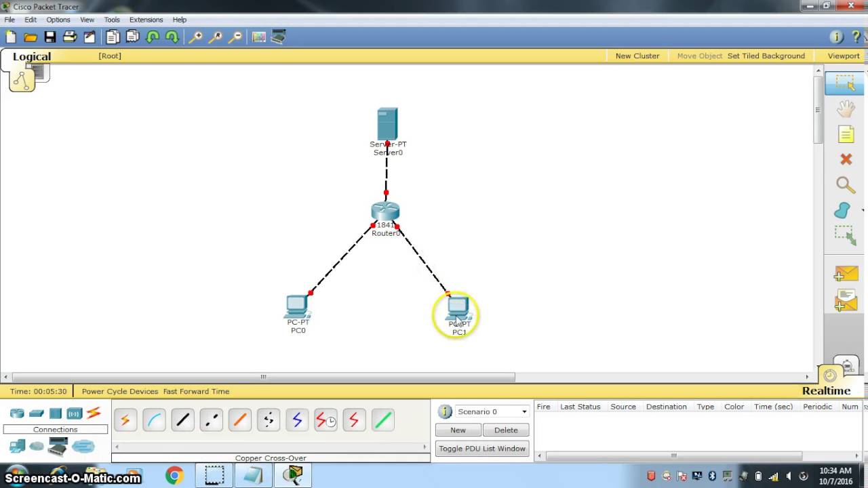
Task: Zoom in on the workspace
Action: point(195,37)
